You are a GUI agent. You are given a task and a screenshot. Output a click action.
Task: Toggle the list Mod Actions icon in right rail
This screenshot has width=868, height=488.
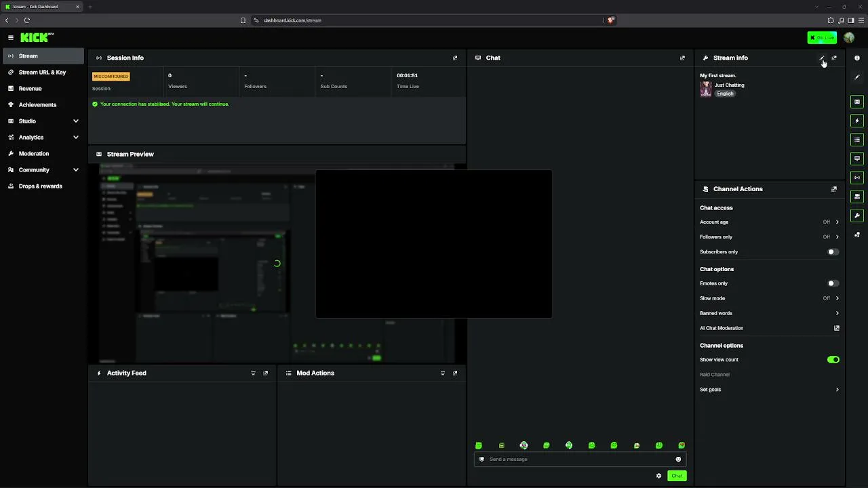pyautogui.click(x=857, y=140)
